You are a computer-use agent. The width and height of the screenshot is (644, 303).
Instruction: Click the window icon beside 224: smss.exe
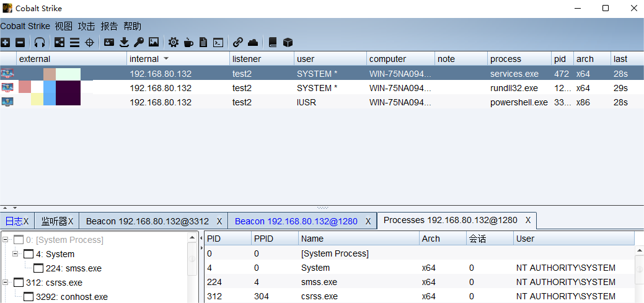coord(38,268)
